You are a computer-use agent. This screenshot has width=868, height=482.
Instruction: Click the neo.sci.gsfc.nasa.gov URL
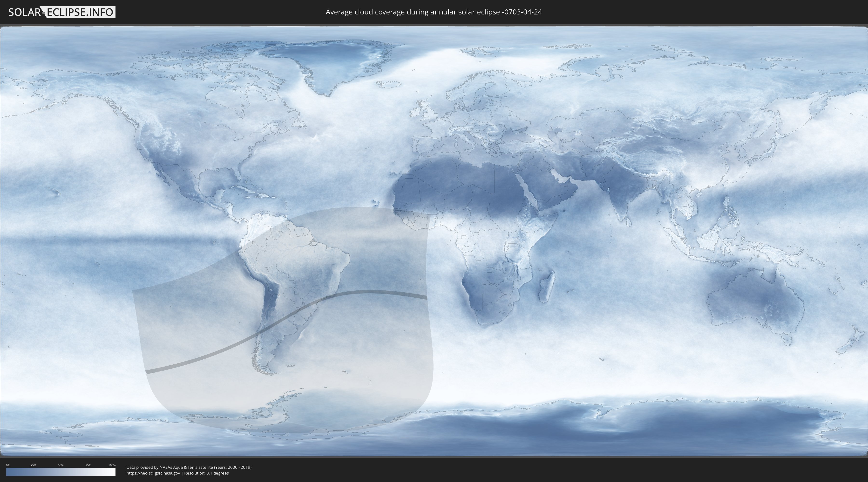pos(153,473)
